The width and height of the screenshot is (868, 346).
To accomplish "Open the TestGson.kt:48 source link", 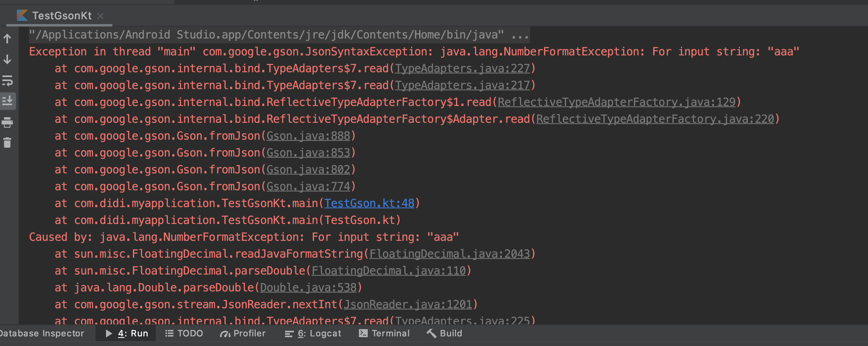I will click(x=369, y=204).
